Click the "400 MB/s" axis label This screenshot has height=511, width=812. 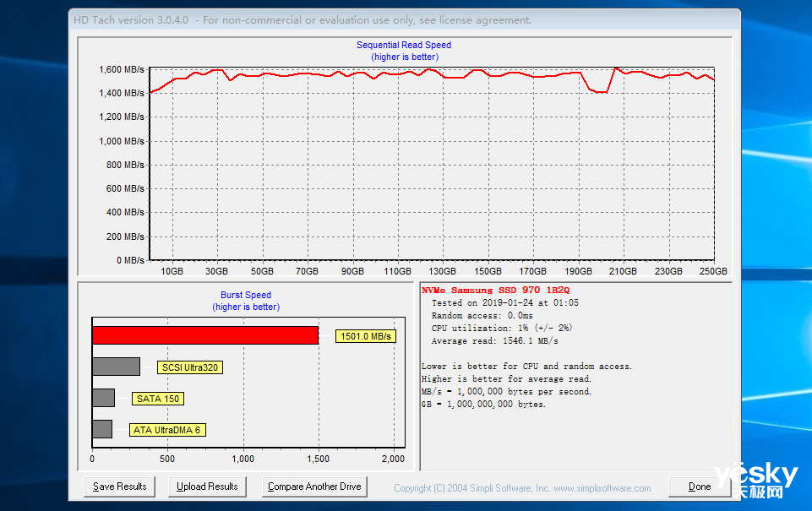click(125, 212)
